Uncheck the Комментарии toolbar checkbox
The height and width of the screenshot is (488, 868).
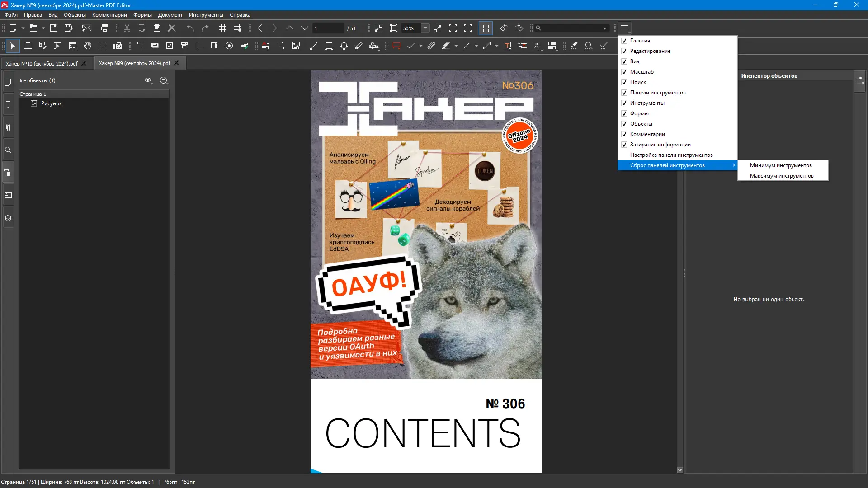624,134
